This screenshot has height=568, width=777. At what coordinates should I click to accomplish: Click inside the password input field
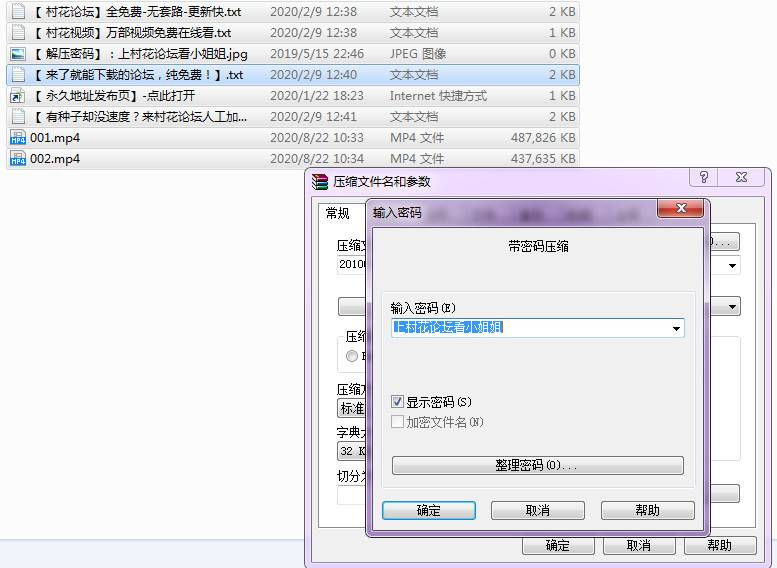tap(530, 328)
